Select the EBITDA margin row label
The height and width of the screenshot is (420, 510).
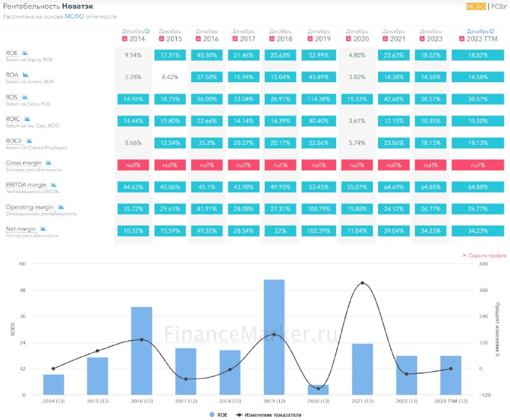point(26,185)
